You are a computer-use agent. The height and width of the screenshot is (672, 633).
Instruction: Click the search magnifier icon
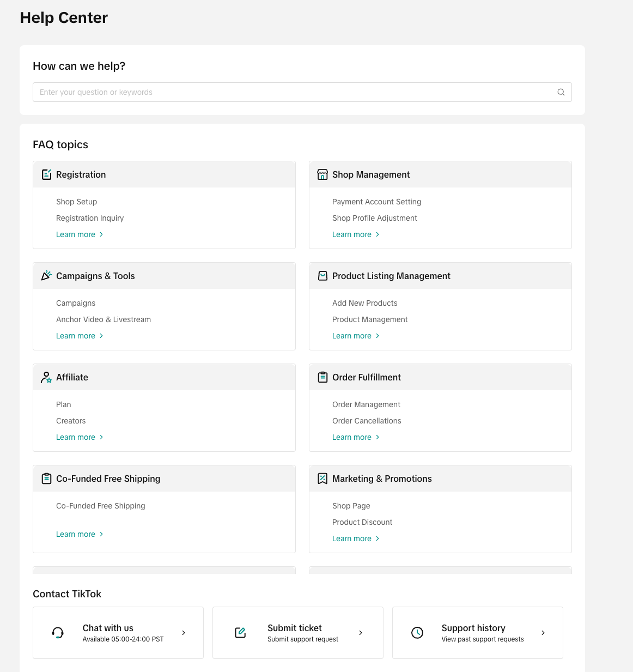(561, 92)
